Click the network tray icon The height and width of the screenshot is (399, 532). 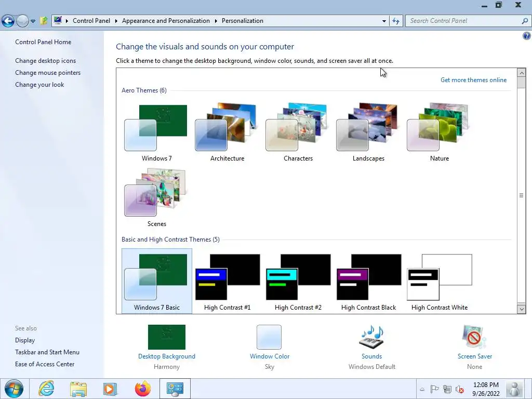pyautogui.click(x=447, y=389)
